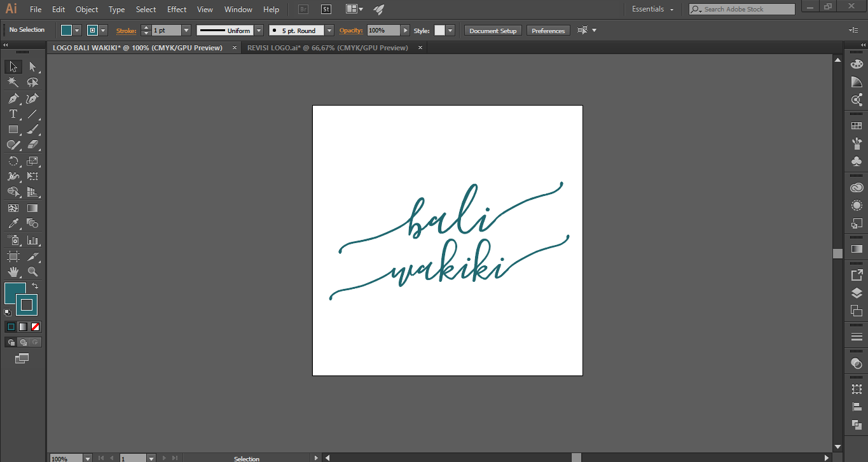Activate the Curvature tool
Image resolution: width=868 pixels, height=462 pixels.
(x=33, y=98)
